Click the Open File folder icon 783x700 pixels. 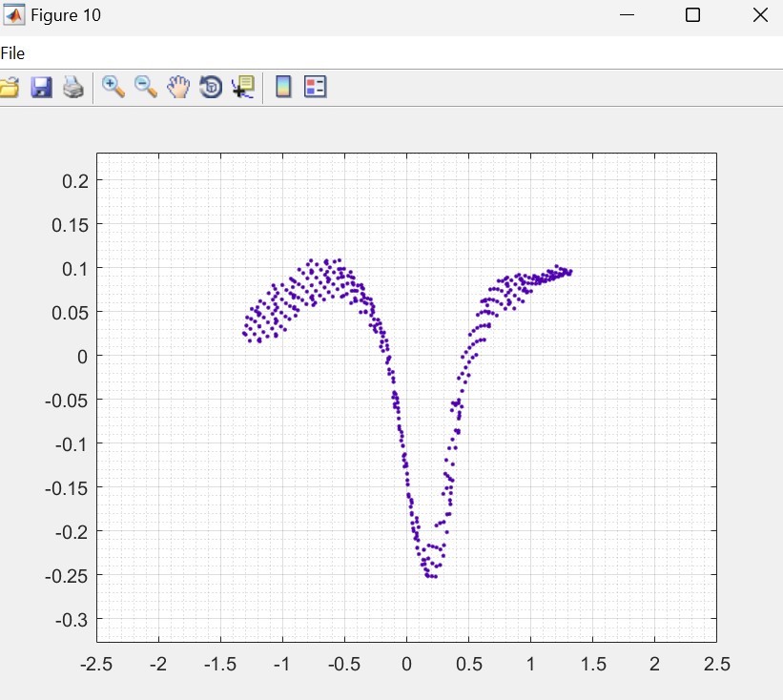pos(9,88)
